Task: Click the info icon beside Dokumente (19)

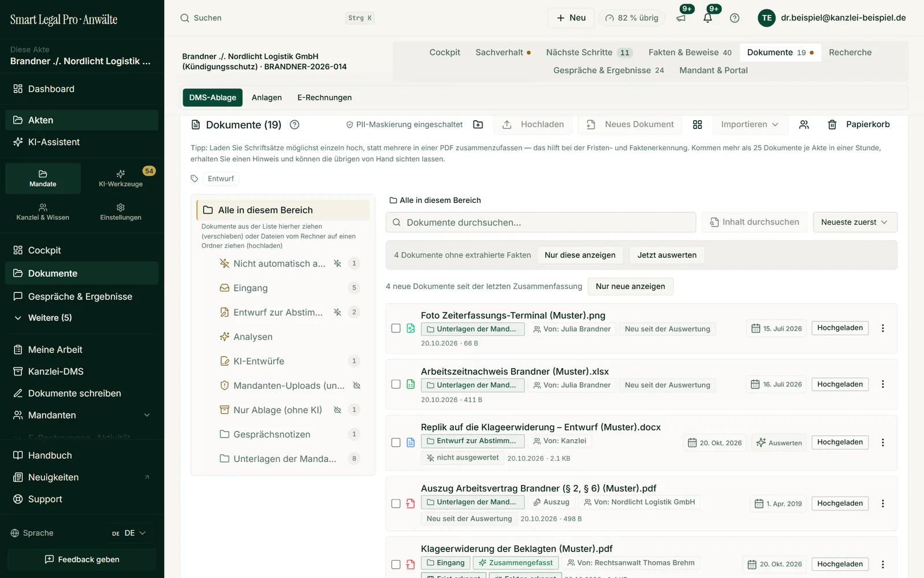Action: point(295,124)
